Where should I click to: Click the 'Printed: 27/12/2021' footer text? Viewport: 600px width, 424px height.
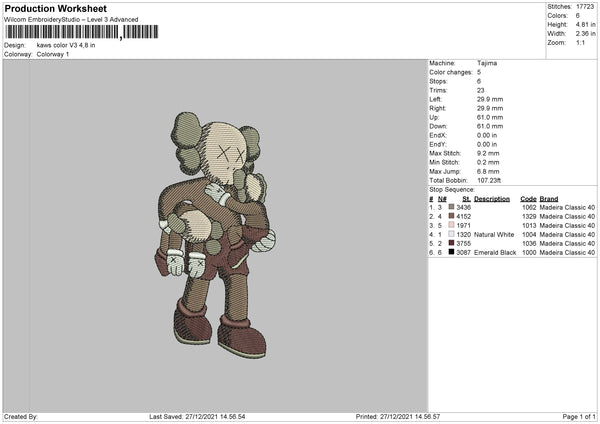pos(398,416)
